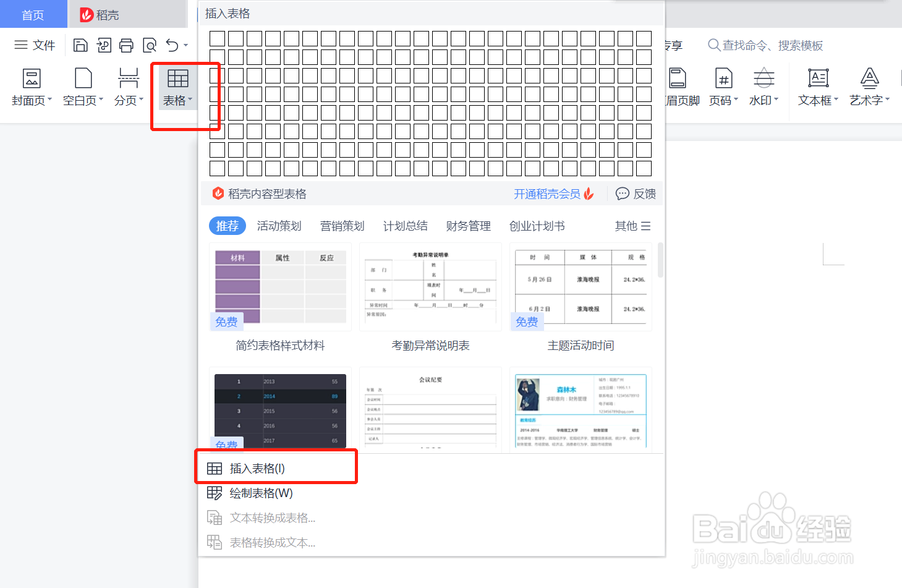This screenshot has height=588, width=902.
Task: Select the 推荐 category tab
Action: [228, 226]
